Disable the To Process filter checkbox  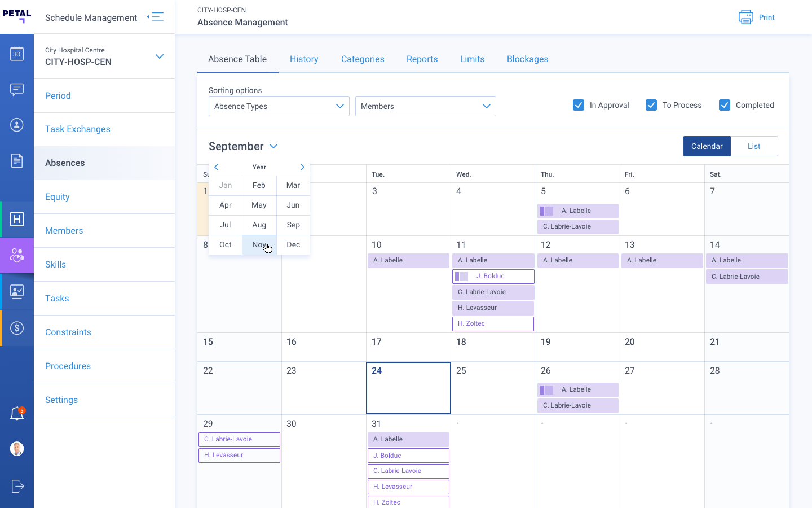(651, 105)
